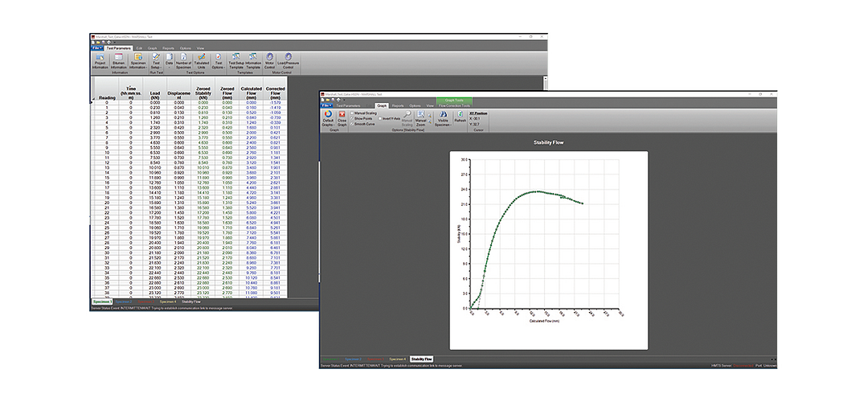This screenshot has height=402, width=868.
Task: Select Specimen 2 tab in the table window
Action: [x=124, y=301]
